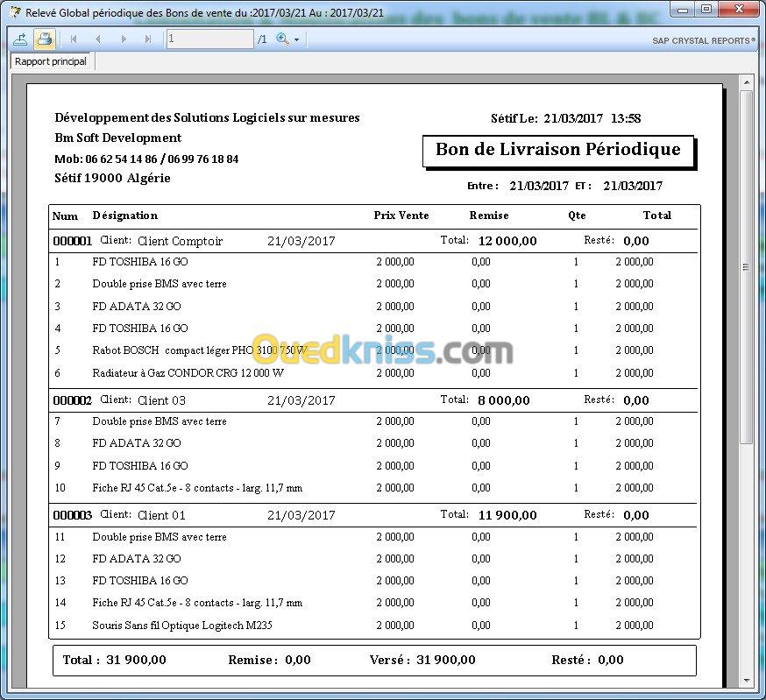The image size is (766, 700).
Task: Click client name Client Comptoir
Action: tap(180, 241)
